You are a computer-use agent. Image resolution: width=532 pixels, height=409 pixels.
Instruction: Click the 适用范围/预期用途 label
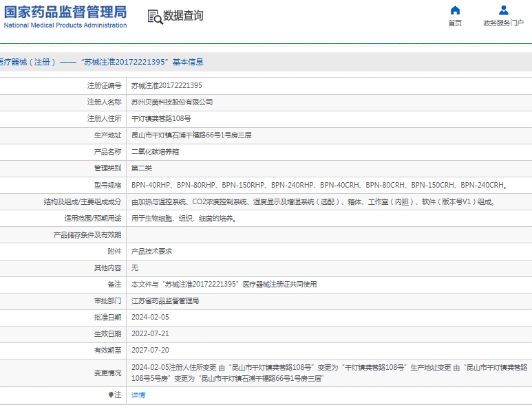[93, 218]
